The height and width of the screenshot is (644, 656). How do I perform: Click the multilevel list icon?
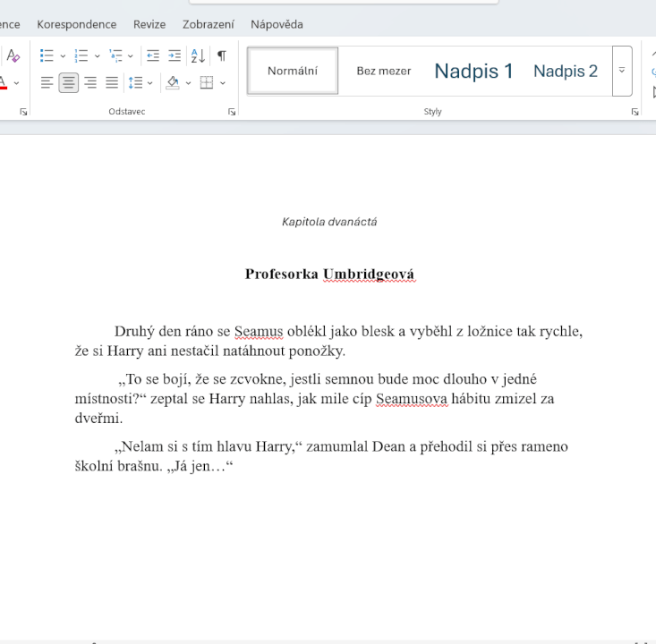(x=115, y=55)
